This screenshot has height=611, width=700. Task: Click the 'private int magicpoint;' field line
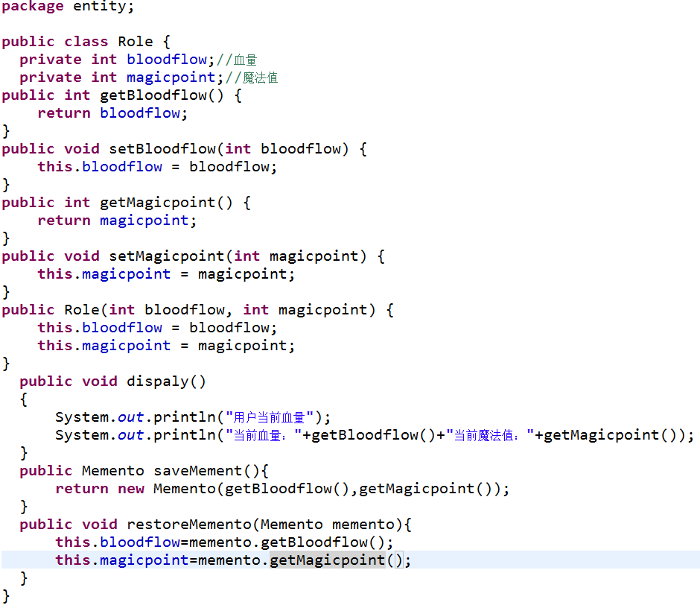tap(121, 77)
